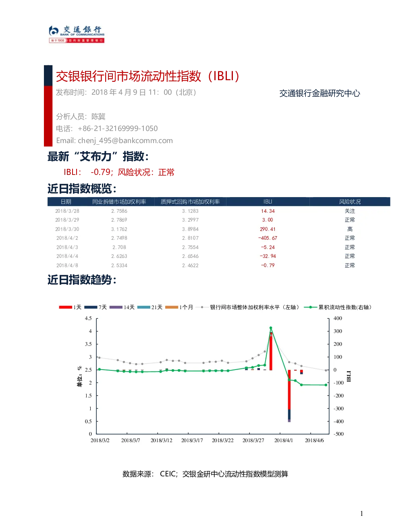411x532 pixels.
Task: Click the release time line with 2018年4月9日
Action: [126, 92]
